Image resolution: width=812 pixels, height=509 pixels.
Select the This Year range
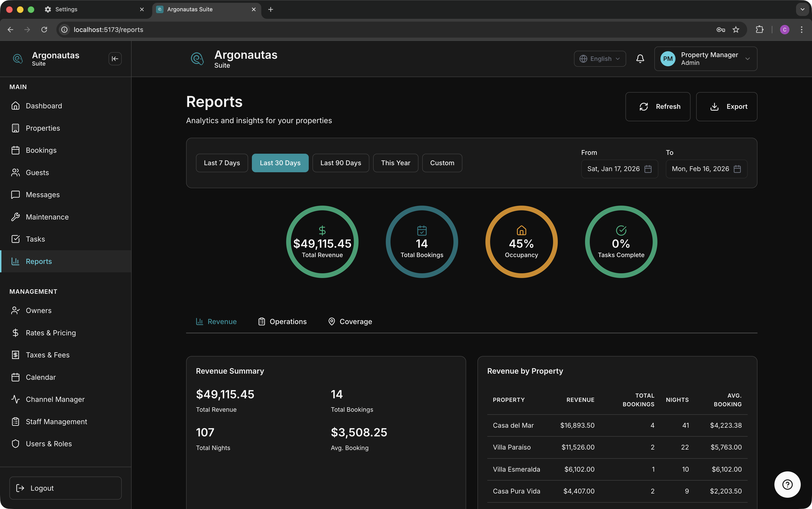click(x=395, y=163)
